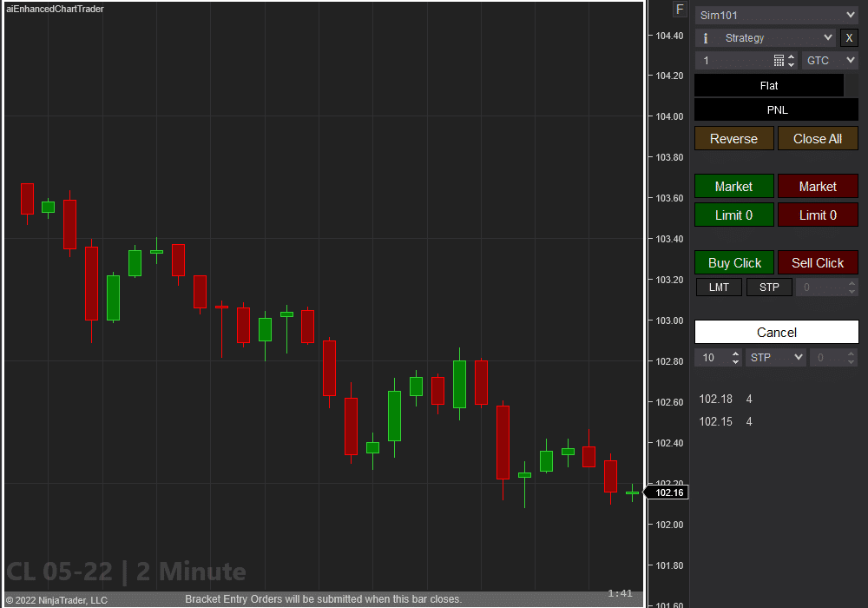Click the 102.16 price marker on the axis

point(667,492)
